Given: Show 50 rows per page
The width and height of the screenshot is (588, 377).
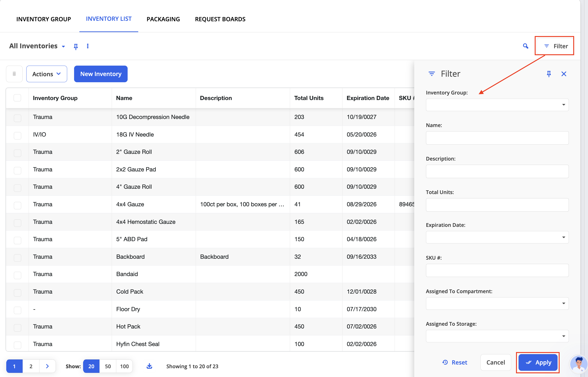Looking at the screenshot, I should [108, 366].
